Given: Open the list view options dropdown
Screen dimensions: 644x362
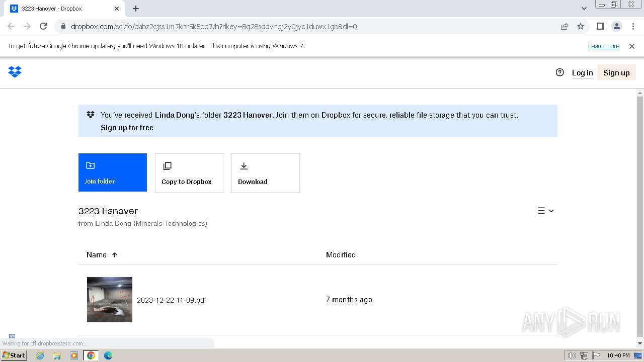Looking at the screenshot, I should pos(546,211).
